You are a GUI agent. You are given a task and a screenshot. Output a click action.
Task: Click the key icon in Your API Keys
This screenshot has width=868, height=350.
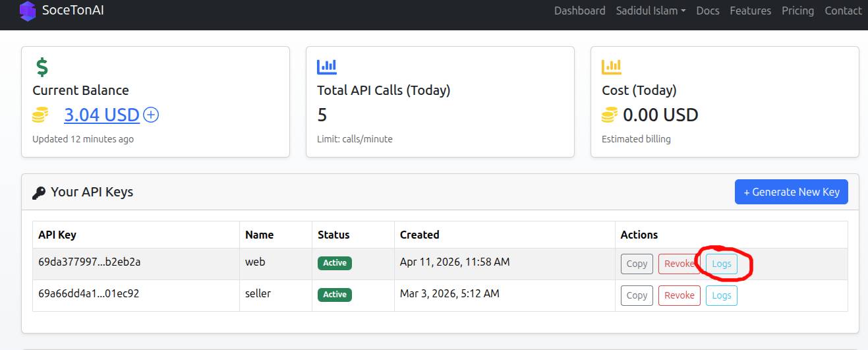click(39, 192)
